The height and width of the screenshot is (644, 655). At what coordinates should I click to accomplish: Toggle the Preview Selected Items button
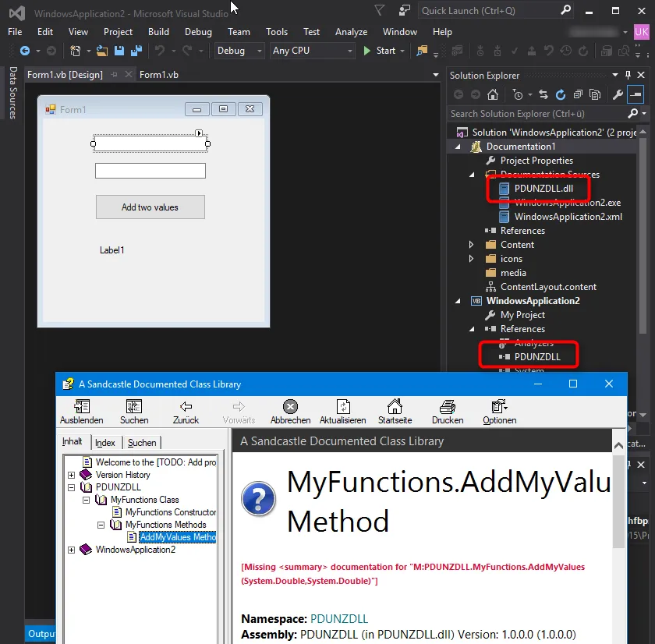click(635, 95)
